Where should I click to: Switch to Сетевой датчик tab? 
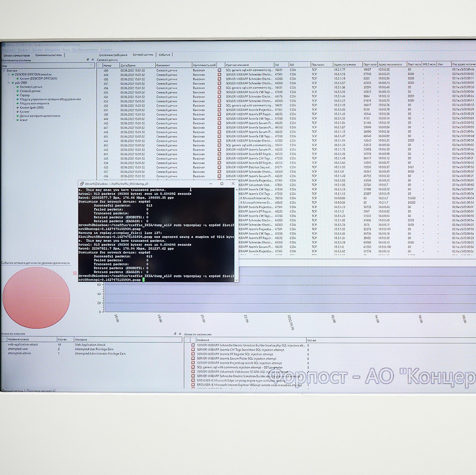(x=143, y=55)
